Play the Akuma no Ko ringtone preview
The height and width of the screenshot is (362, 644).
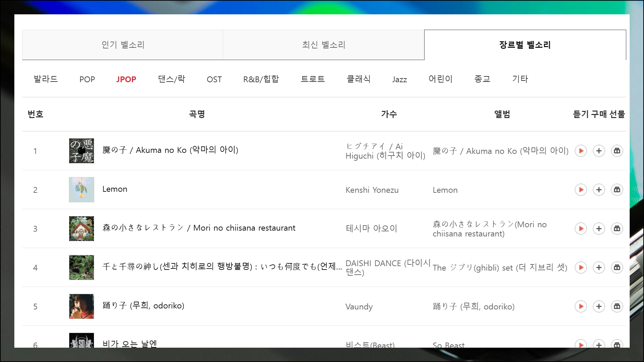click(x=581, y=151)
